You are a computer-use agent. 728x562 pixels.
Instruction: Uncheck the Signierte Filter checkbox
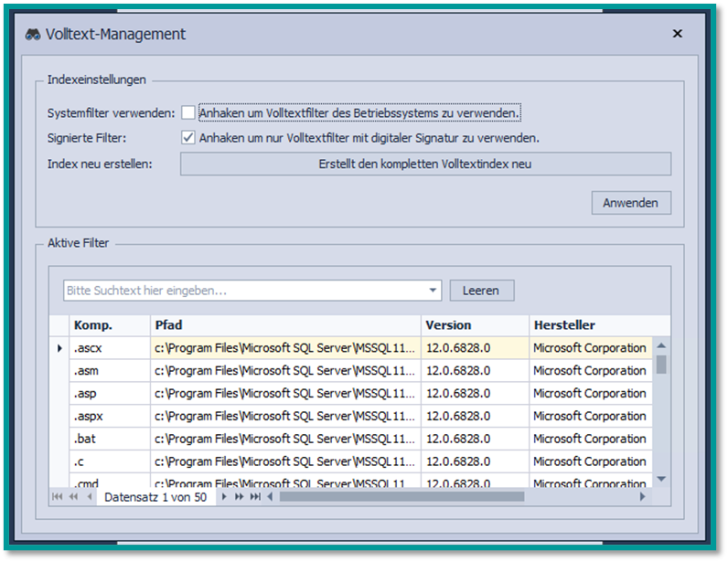click(188, 138)
